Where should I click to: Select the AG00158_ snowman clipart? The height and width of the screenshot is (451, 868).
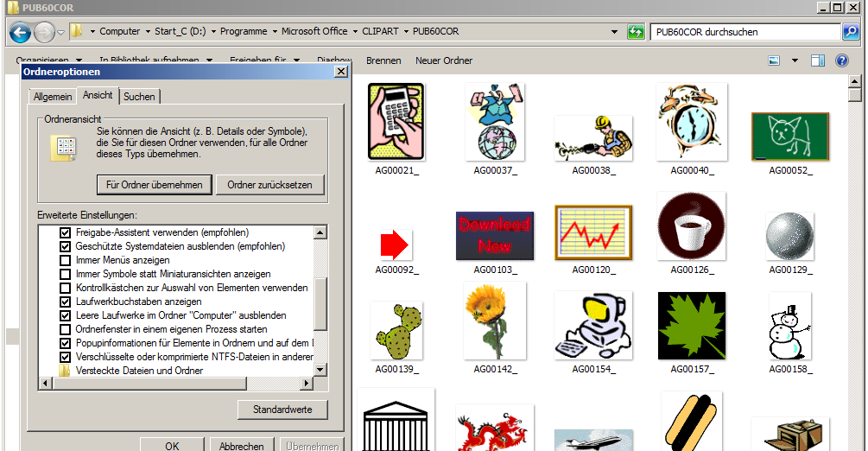[x=790, y=326]
